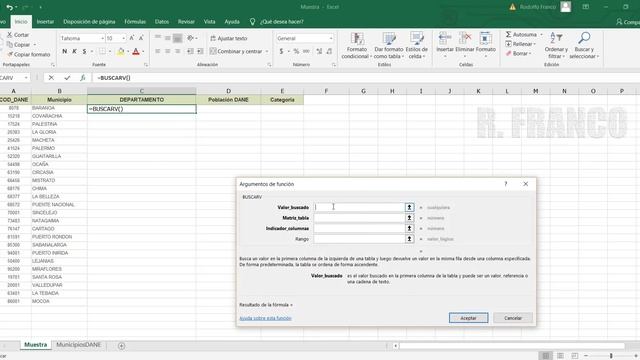Click the dialog help question mark
640x360 pixels.
point(506,184)
